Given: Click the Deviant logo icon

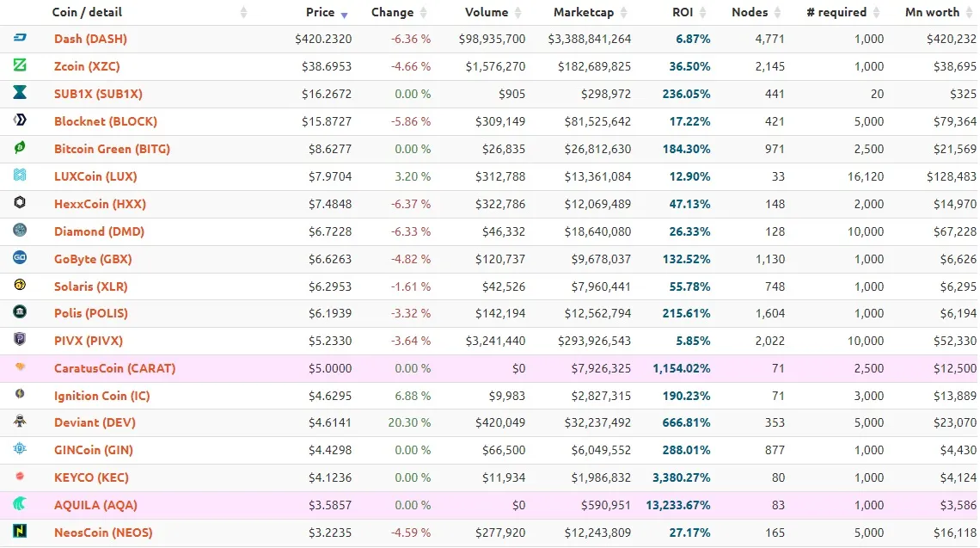Looking at the screenshot, I should 20,421.
